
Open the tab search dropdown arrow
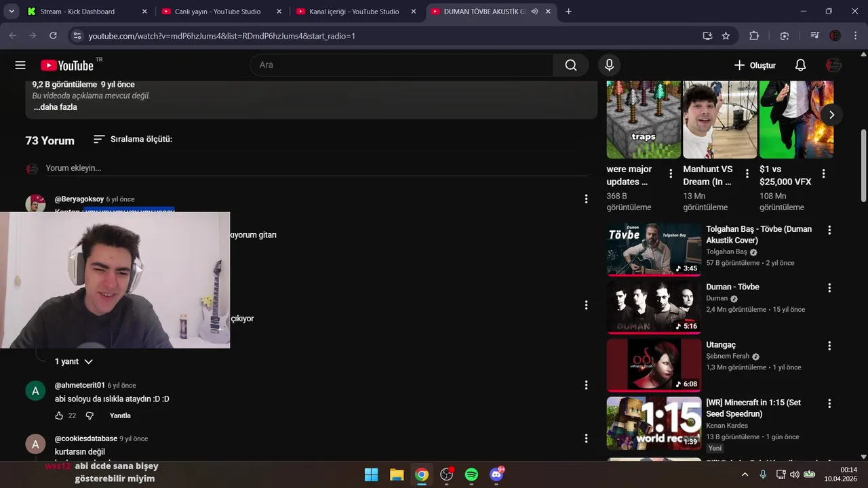11,12
